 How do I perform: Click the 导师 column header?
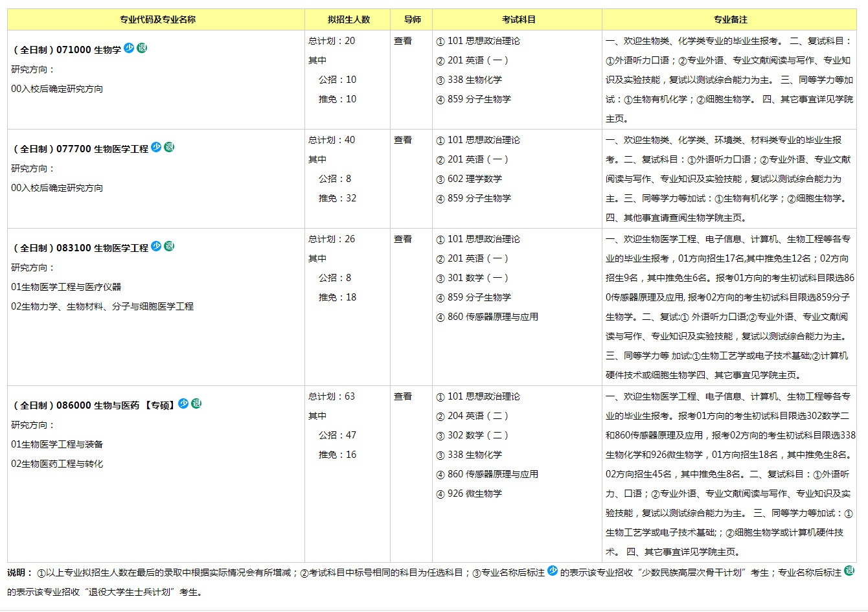(x=413, y=19)
